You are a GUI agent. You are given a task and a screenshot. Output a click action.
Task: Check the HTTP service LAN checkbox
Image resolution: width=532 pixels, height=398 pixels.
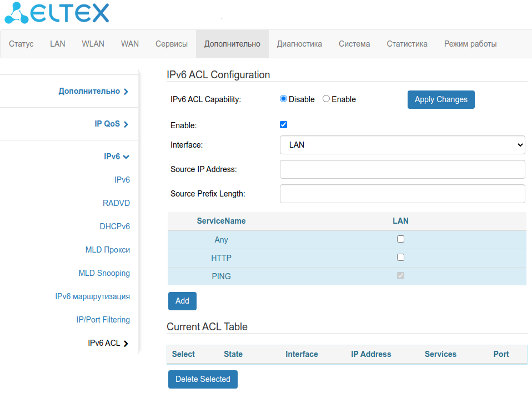click(400, 258)
